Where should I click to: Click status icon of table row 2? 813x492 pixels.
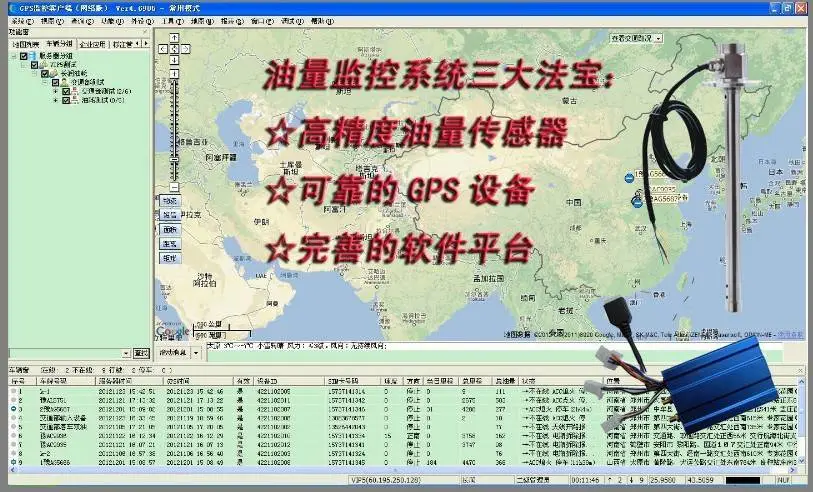tap(13, 400)
